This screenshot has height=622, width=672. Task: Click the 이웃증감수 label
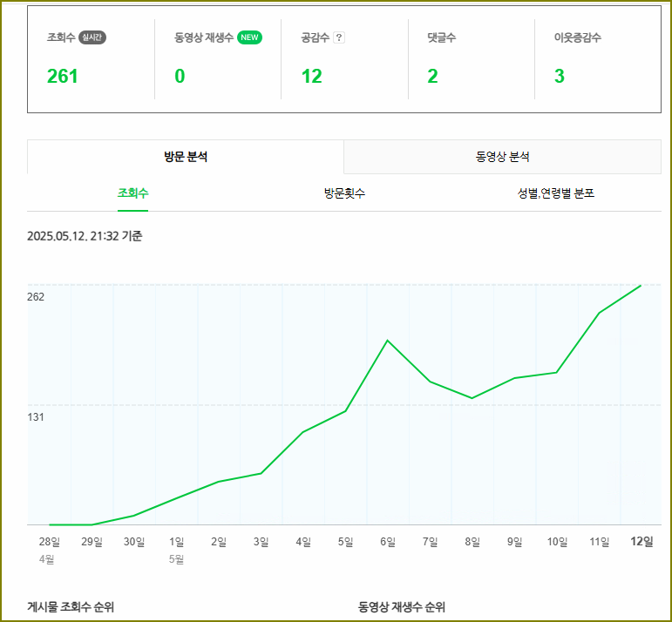pos(578,37)
